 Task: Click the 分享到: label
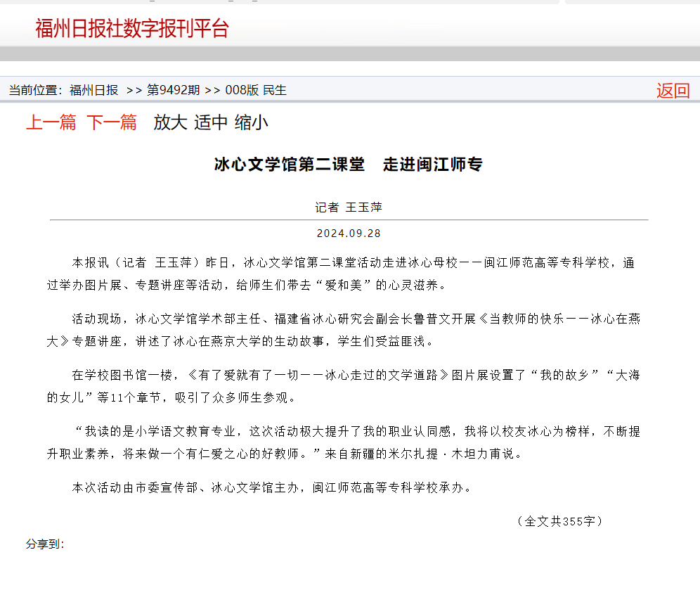coord(45,544)
